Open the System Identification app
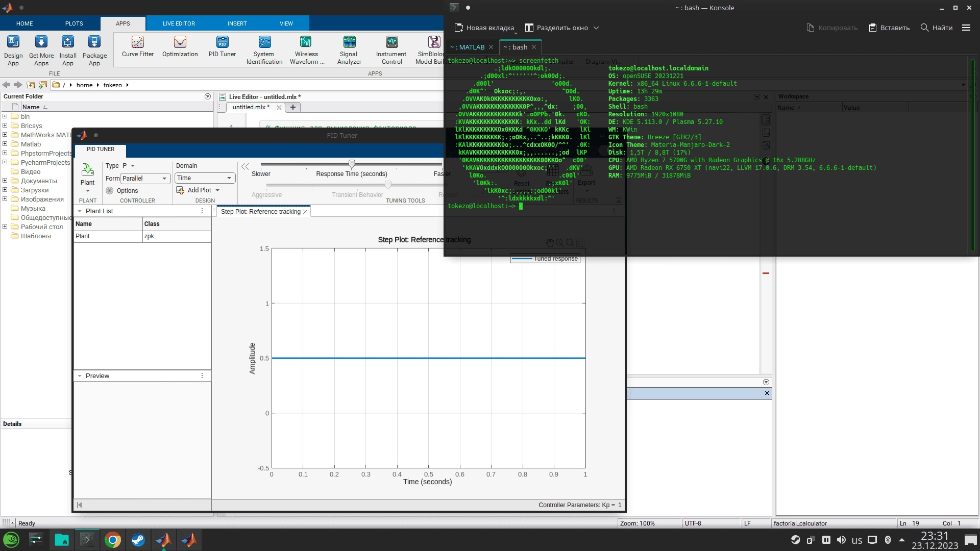The image size is (980, 551). [264, 50]
